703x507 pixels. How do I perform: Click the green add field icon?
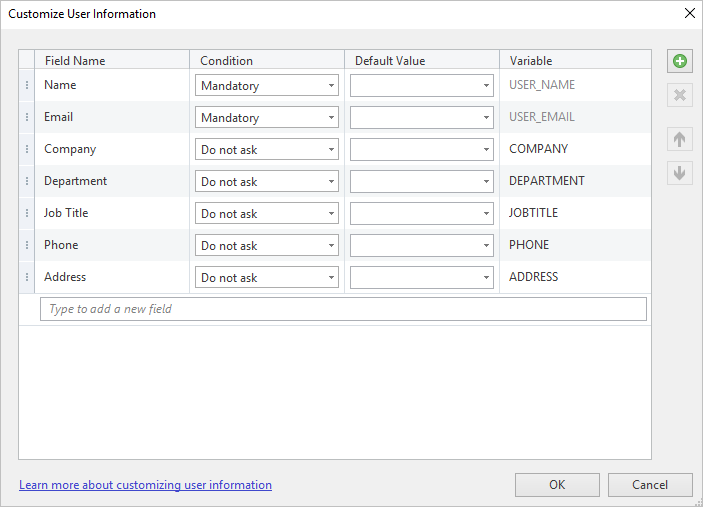[x=680, y=61]
